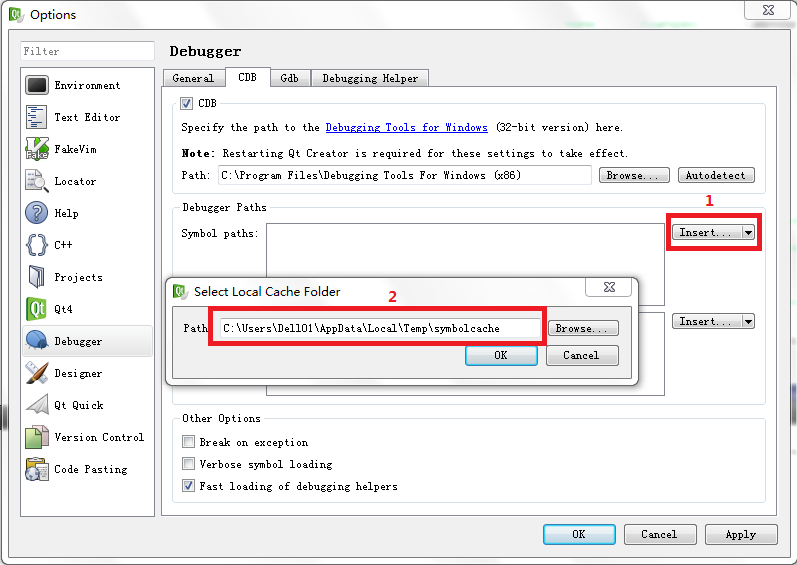Open the Code Pasting icon
The image size is (797, 565).
coord(37,469)
